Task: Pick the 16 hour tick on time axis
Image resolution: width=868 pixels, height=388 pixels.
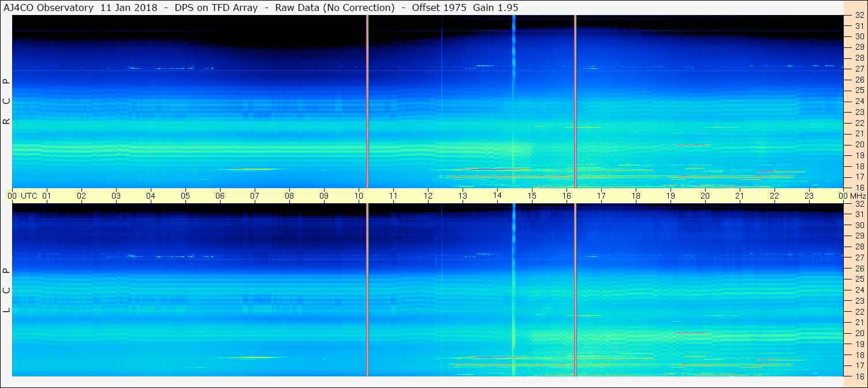Action: click(x=567, y=196)
